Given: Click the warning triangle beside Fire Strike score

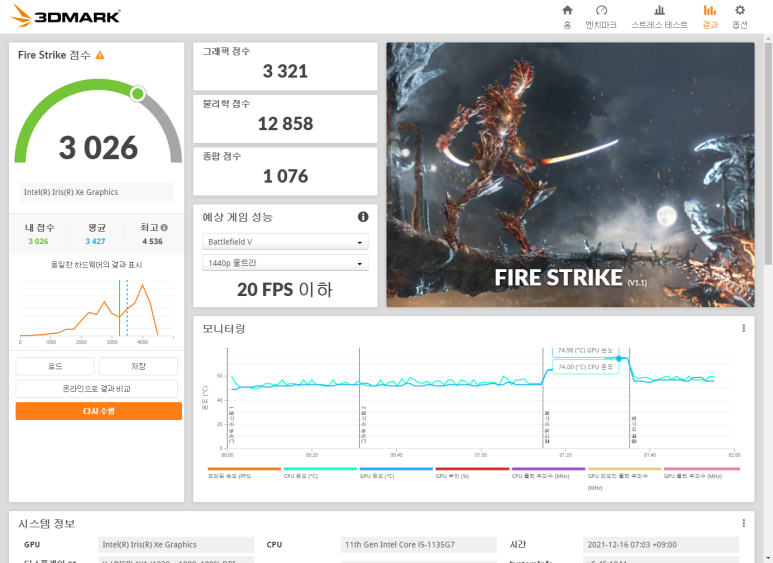Looking at the screenshot, I should 100,55.
